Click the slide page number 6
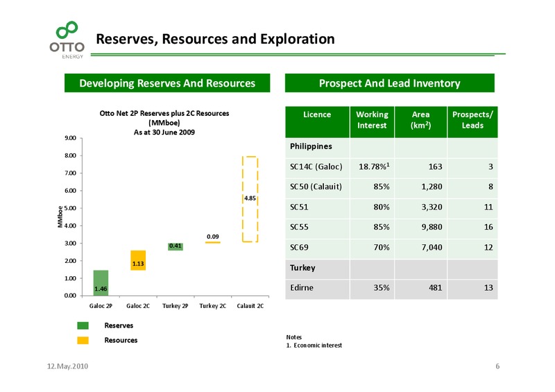The width and height of the screenshot is (555, 392). coord(497,366)
